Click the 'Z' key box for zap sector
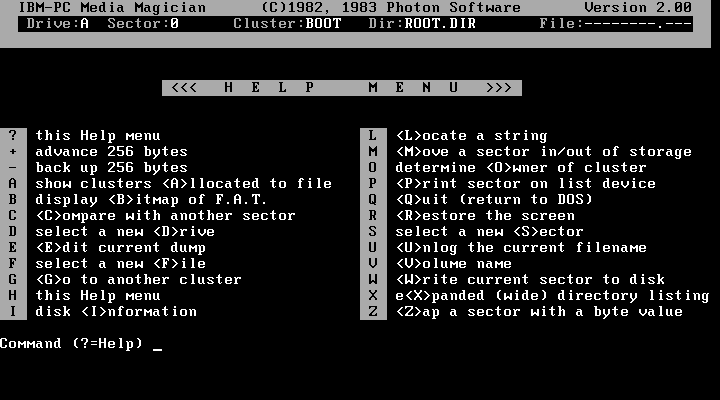Screen dimensions: 720x400 pyautogui.click(x=373, y=312)
